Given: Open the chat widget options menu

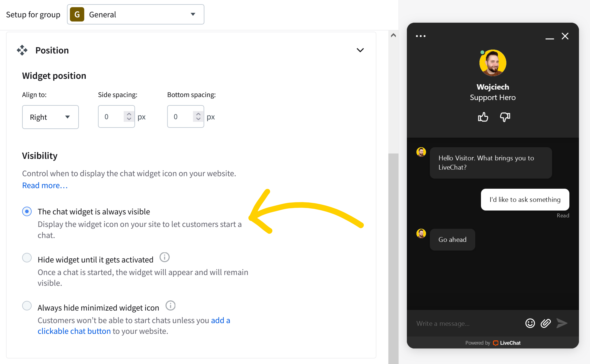Looking at the screenshot, I should pyautogui.click(x=421, y=36).
